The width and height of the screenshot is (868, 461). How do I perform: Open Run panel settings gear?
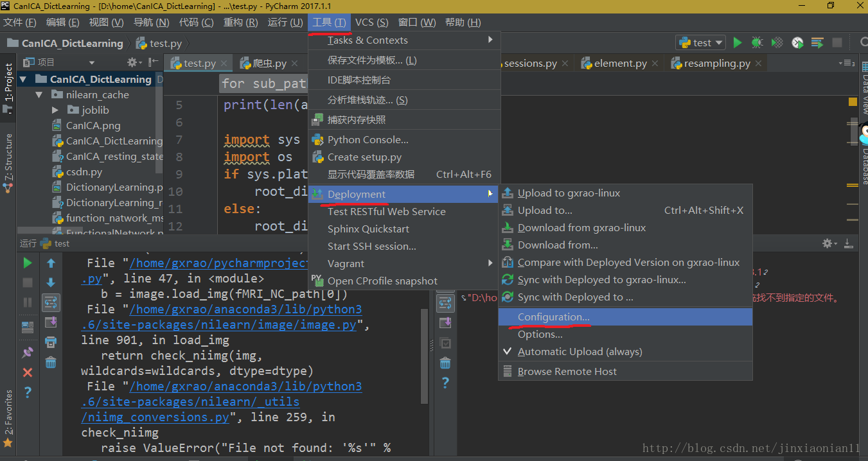click(829, 243)
